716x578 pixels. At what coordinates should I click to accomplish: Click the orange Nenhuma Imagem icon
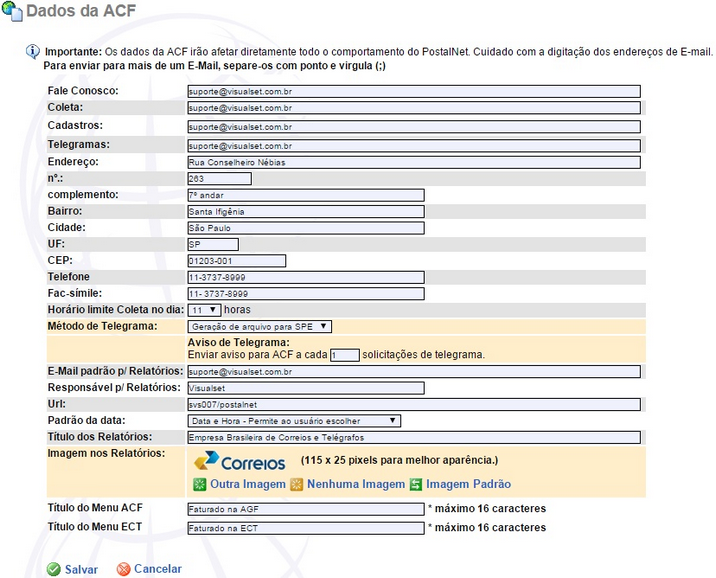(297, 484)
